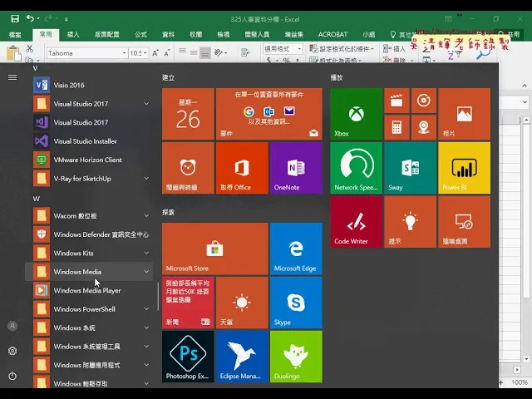
Task: Expand the Windows Media folder
Action: pos(146,272)
